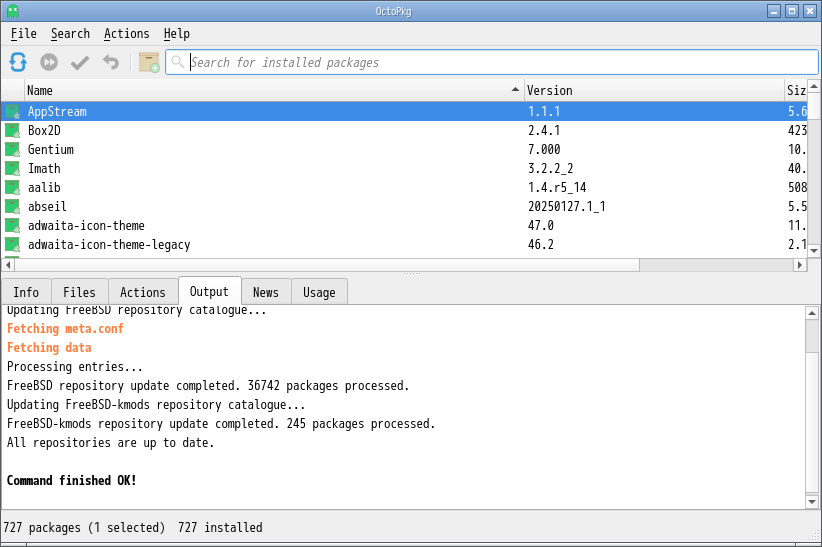Click the Gentium package status icon

[12, 149]
